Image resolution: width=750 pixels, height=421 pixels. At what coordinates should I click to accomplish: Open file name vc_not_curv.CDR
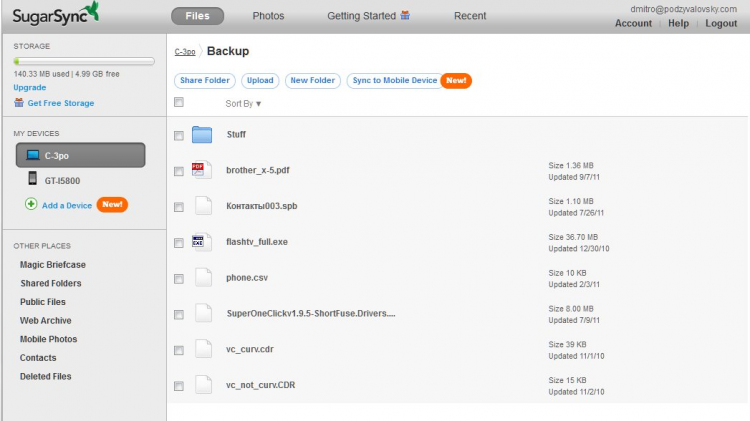[261, 385]
